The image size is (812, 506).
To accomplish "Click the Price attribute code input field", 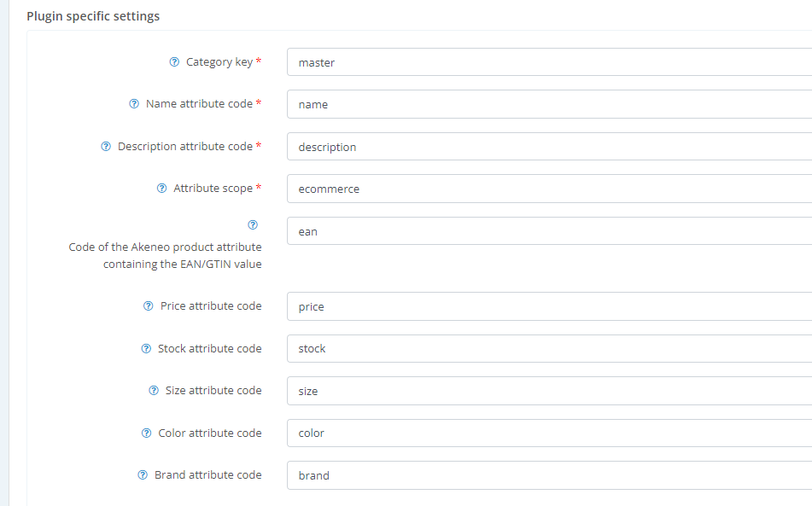I will [550, 306].
